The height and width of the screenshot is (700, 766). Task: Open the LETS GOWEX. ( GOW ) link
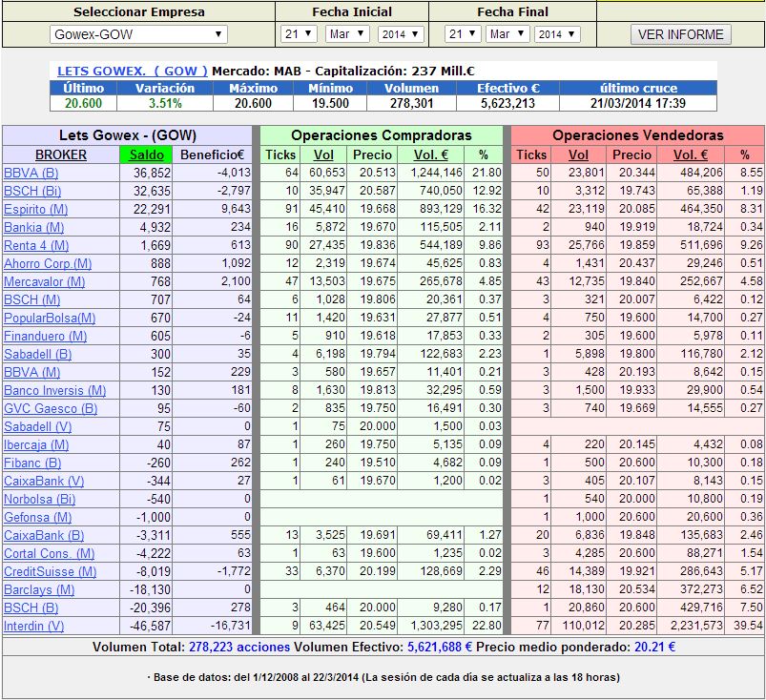[133, 71]
